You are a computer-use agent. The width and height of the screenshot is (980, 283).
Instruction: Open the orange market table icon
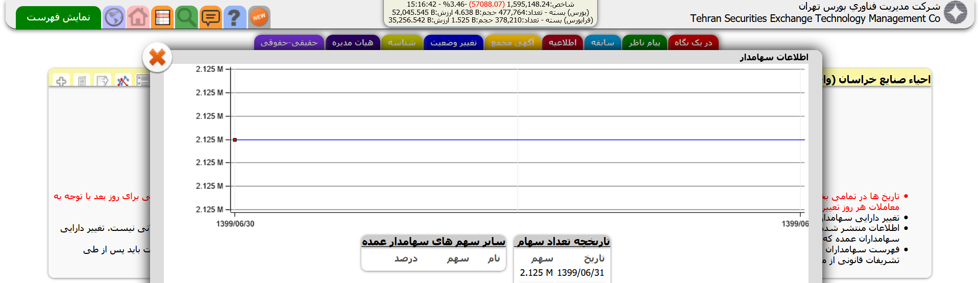coord(162,17)
